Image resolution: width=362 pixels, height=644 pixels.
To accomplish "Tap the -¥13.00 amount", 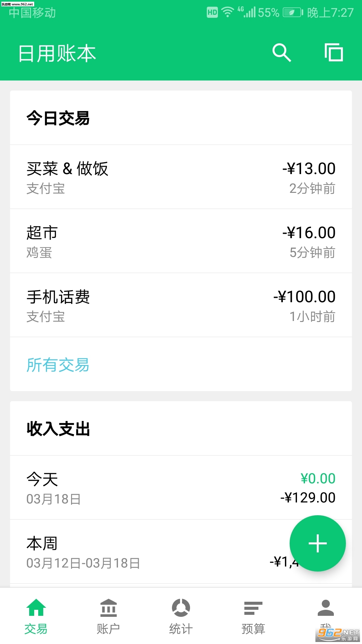I will tap(309, 168).
